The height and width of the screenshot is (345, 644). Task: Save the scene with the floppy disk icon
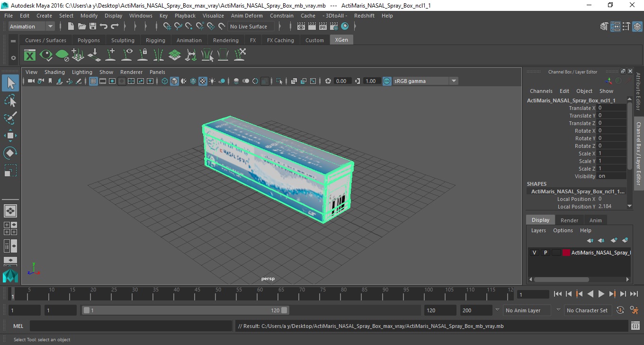click(x=93, y=27)
